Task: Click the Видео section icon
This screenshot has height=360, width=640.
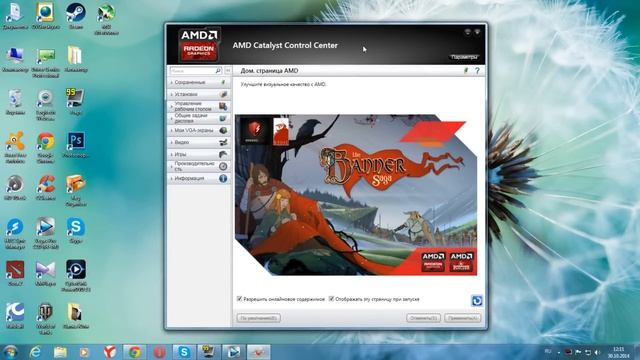Action: (x=223, y=142)
